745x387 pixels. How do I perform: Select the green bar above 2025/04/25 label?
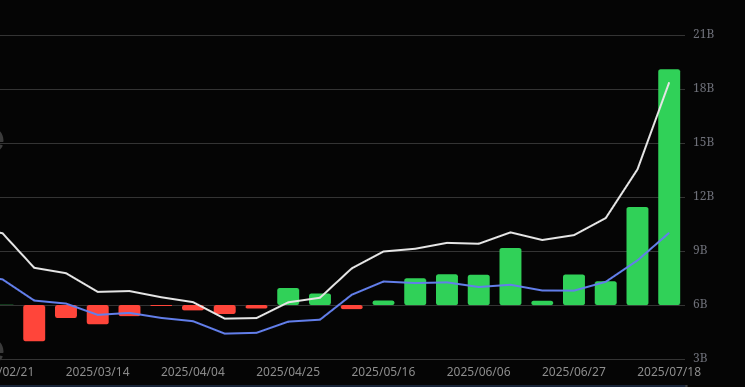pos(288,296)
